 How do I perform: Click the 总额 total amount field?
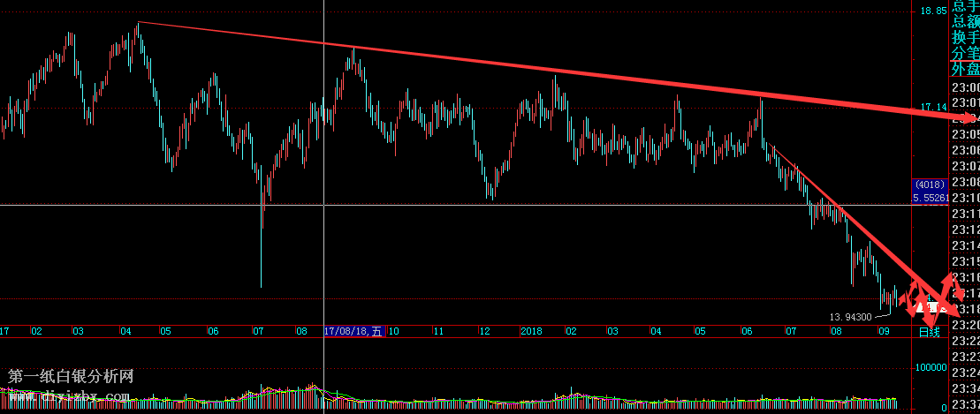[965, 22]
